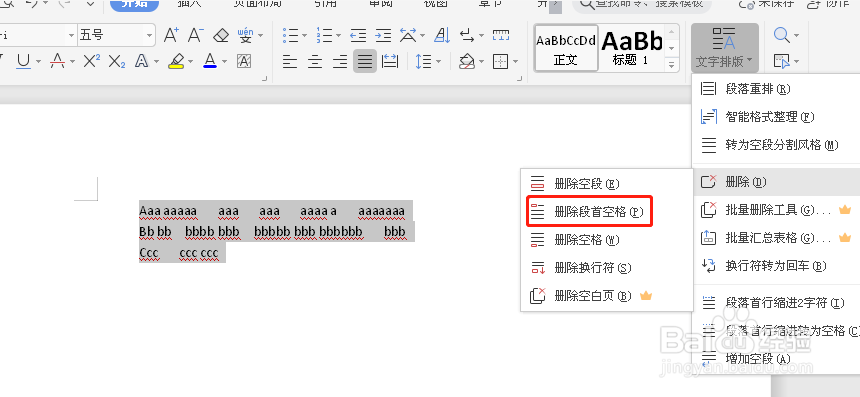860x397 pixels.
Task: Click the select cursor icon
Action: (781, 61)
